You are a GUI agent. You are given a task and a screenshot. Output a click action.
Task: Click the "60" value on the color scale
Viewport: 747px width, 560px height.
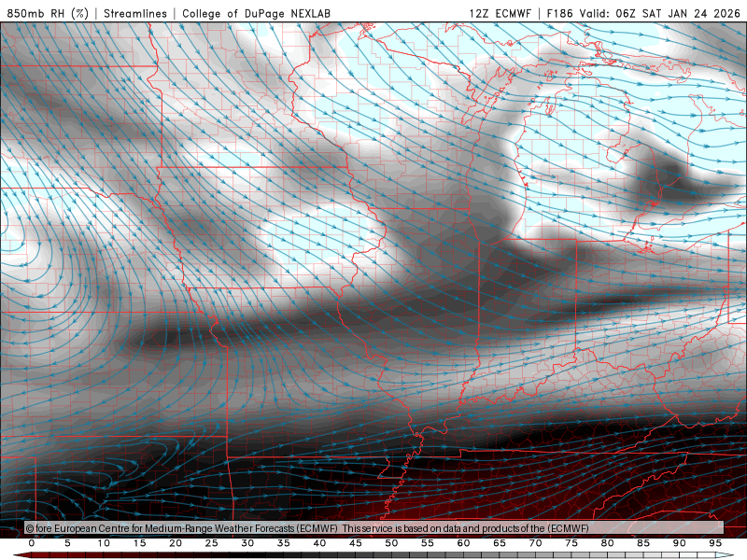463,543
